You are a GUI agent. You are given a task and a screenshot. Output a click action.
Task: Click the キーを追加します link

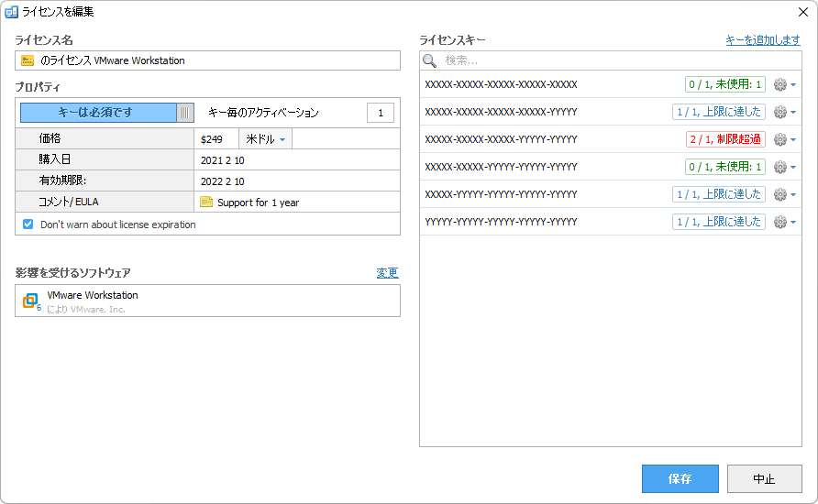pyautogui.click(x=762, y=40)
